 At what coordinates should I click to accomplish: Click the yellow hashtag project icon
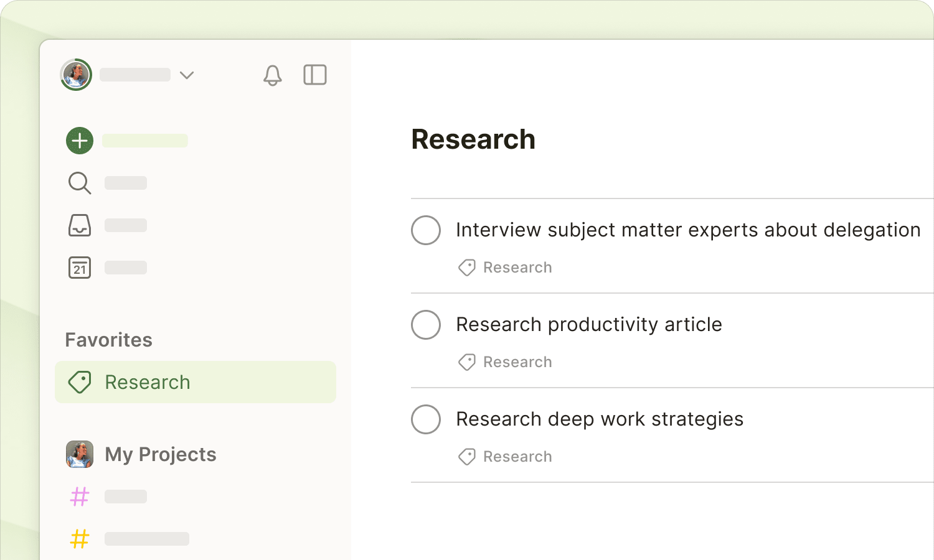79,539
